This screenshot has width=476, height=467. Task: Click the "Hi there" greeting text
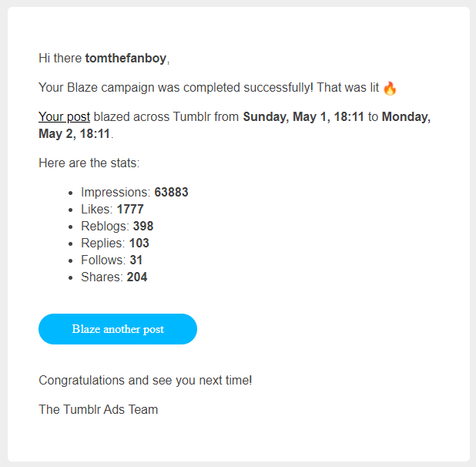(61, 58)
